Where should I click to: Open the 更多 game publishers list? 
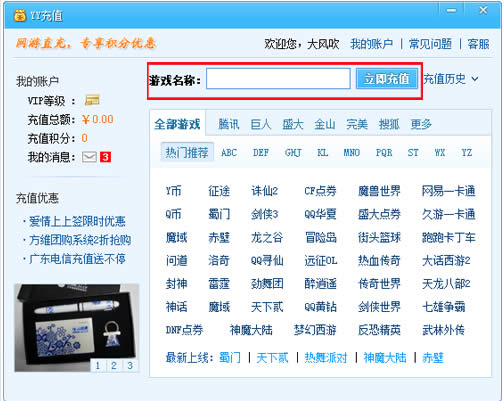click(x=421, y=124)
